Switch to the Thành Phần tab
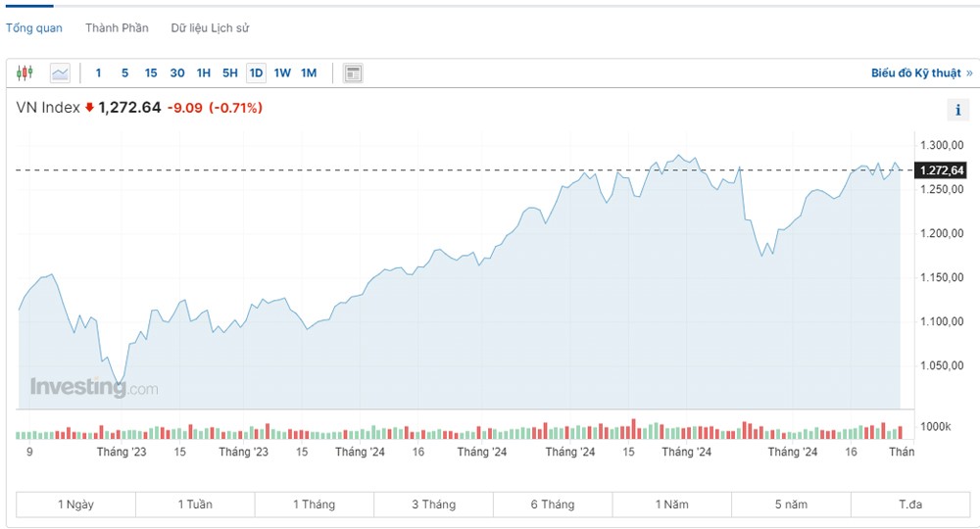The height and width of the screenshot is (529, 980). point(117,28)
